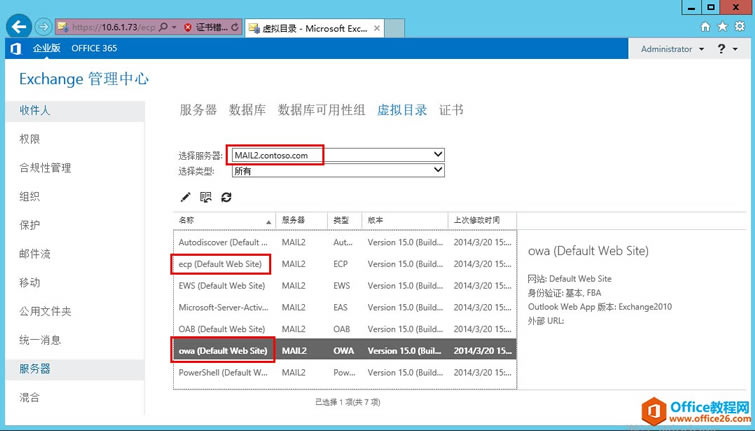Select the EWS (Default Web Site) row
The width and height of the screenshot is (755, 431).
coord(345,286)
